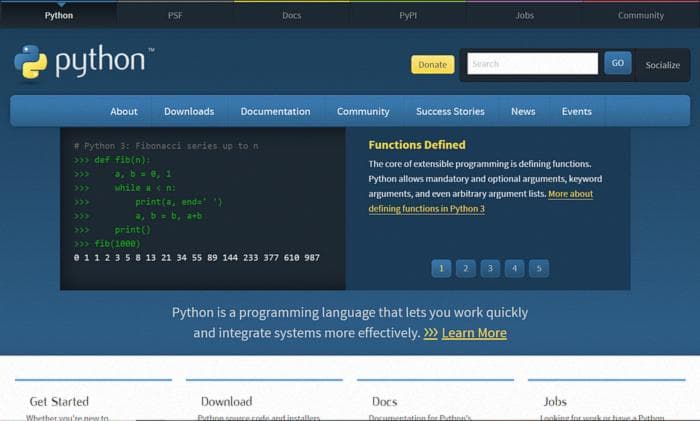This screenshot has width=700, height=421.
Task: Open the Docs tab in top bar
Action: click(x=292, y=15)
